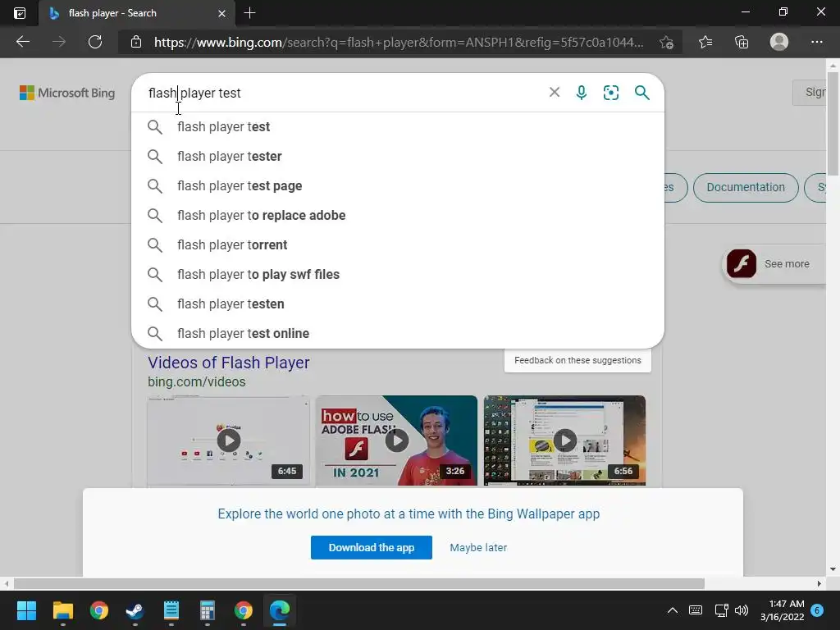Play the 6:45 video thumbnail
This screenshot has height=630, width=840.
229,441
